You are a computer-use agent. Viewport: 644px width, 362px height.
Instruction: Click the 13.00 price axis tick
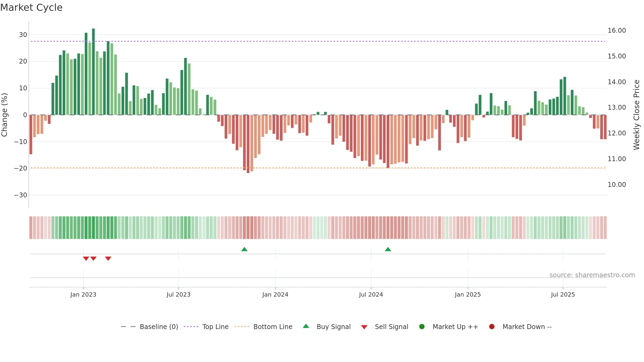pyautogui.click(x=617, y=108)
